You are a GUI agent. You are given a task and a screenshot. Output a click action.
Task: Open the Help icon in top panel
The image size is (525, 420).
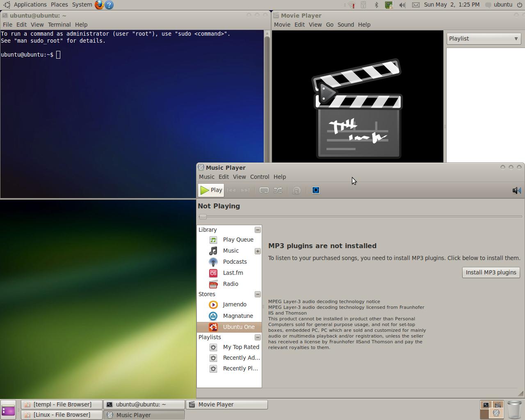tap(109, 5)
